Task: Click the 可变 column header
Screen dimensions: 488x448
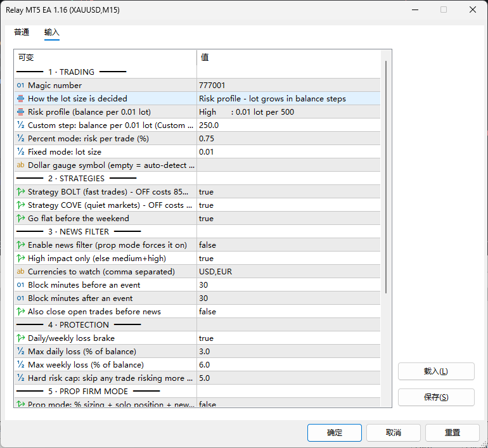Action: (x=105, y=57)
